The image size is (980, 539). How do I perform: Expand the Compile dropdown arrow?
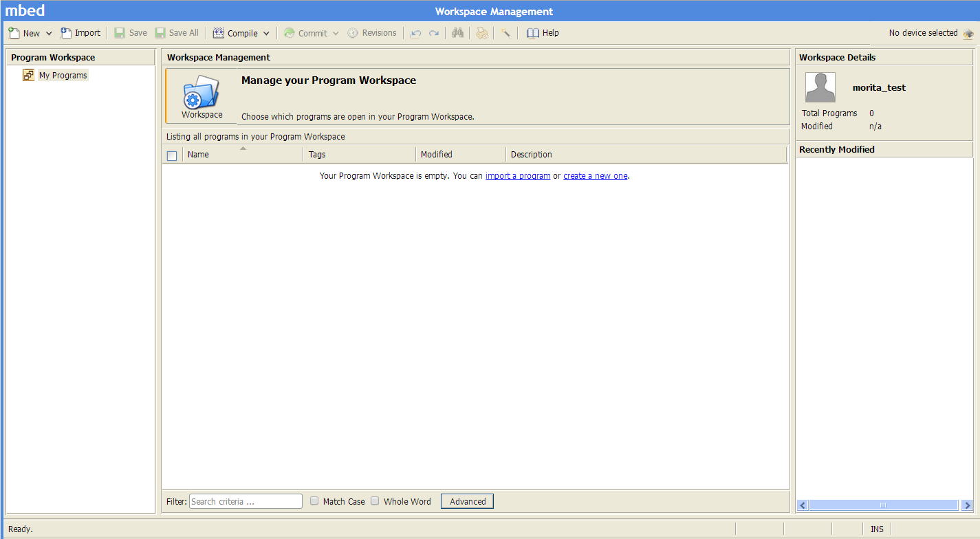pyautogui.click(x=266, y=33)
